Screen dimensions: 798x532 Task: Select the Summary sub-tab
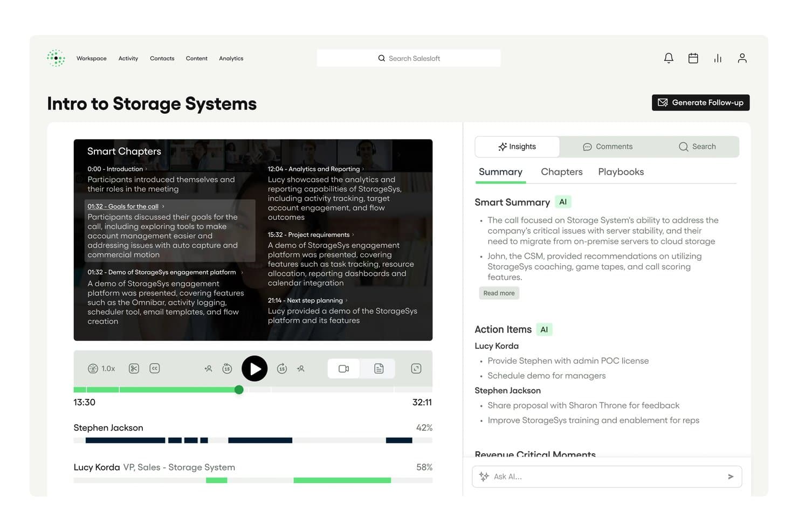click(500, 172)
